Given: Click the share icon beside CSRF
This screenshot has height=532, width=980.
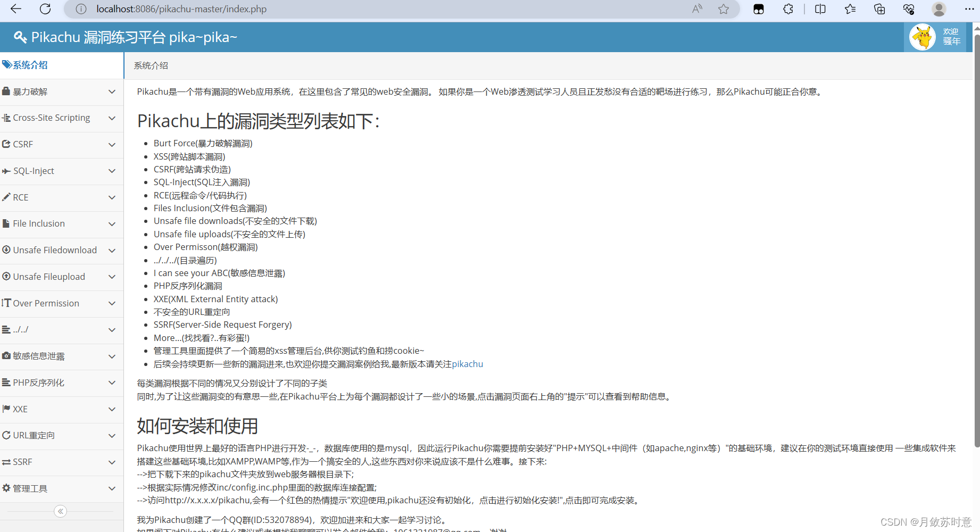Looking at the screenshot, I should click(x=6, y=144).
